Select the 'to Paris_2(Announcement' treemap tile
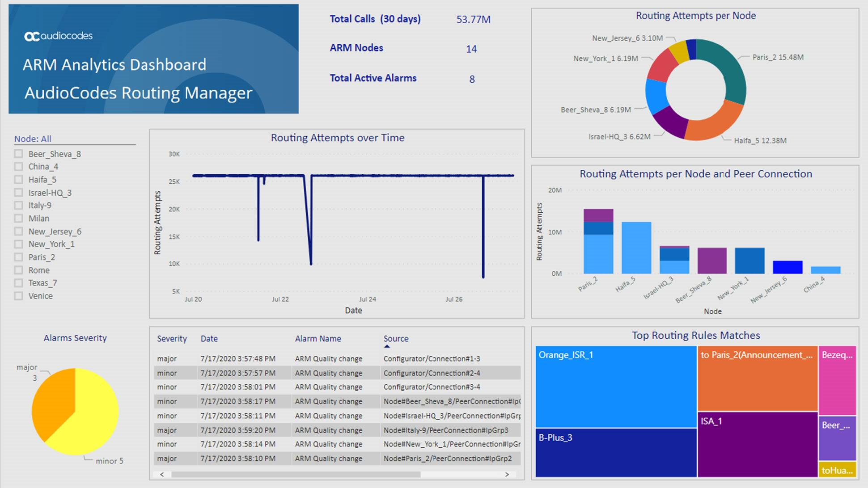The width and height of the screenshot is (868, 488). click(758, 379)
